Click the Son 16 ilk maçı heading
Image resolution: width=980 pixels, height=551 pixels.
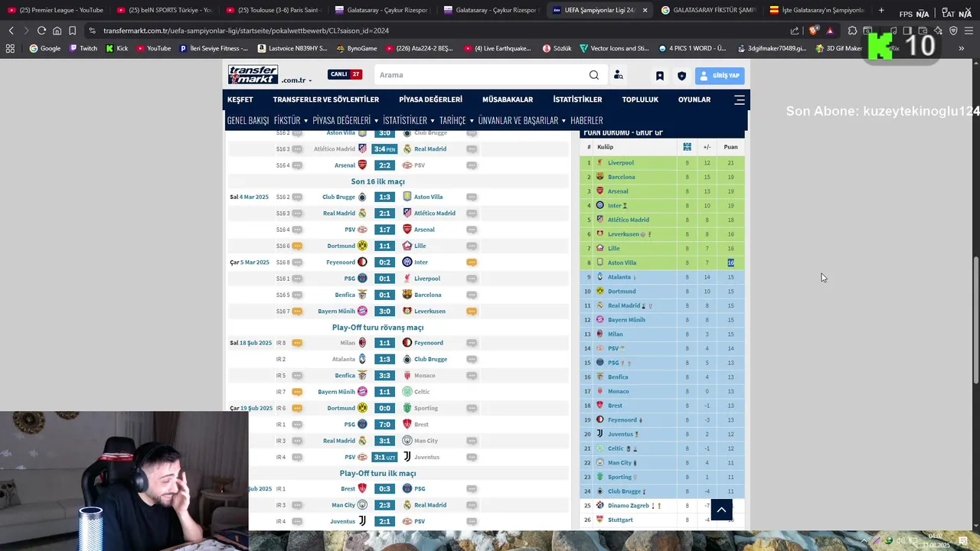(x=377, y=181)
